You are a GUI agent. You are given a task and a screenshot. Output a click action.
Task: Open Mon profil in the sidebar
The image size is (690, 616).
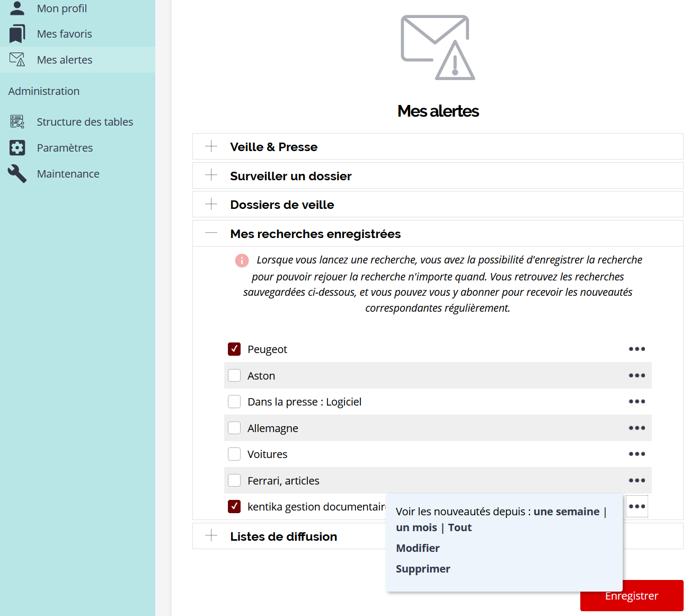(x=62, y=8)
